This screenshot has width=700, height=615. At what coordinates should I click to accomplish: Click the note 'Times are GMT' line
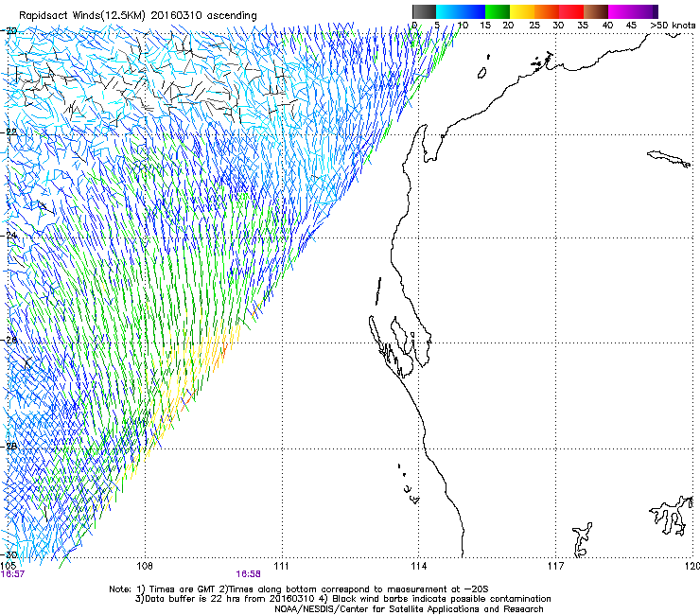click(x=299, y=589)
